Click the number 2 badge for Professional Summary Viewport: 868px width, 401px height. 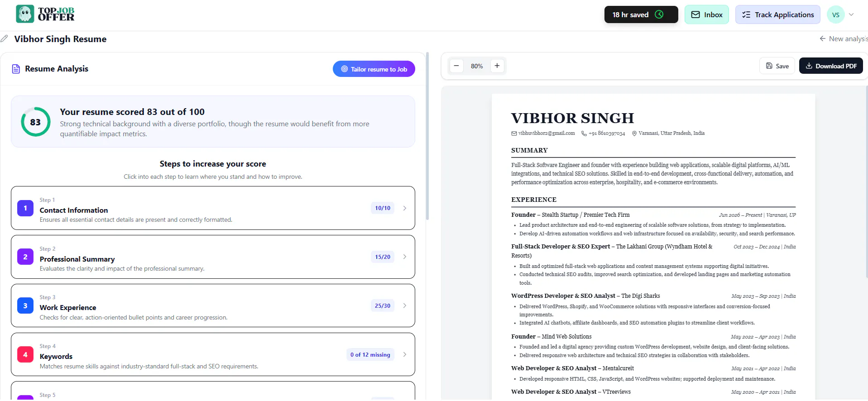tap(25, 257)
